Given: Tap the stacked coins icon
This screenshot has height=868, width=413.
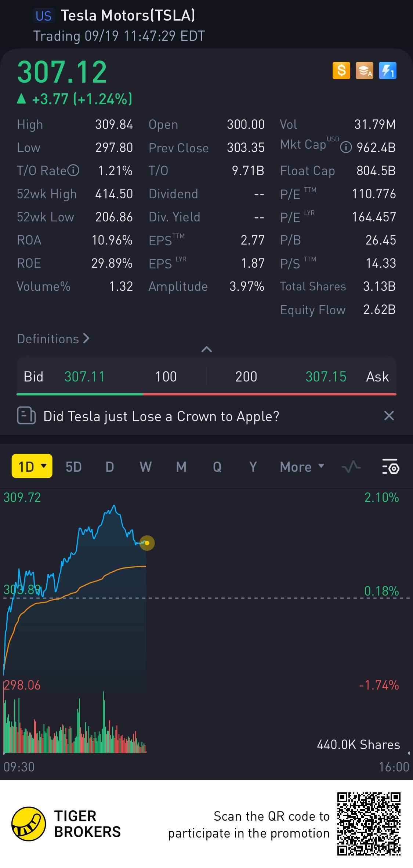Looking at the screenshot, I should click(x=364, y=70).
